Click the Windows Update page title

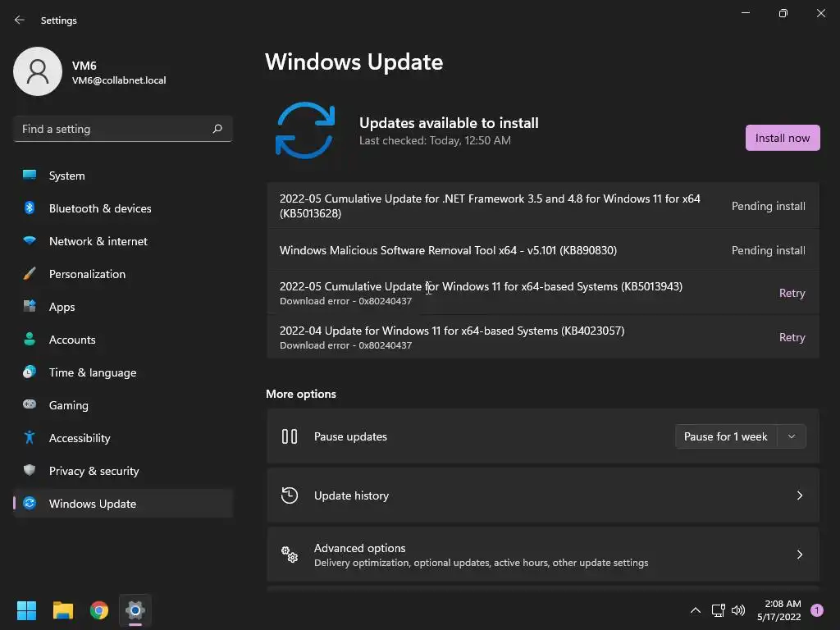354,62
